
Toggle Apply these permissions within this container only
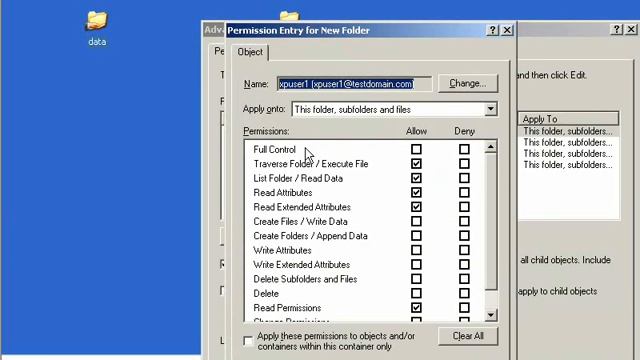click(248, 341)
